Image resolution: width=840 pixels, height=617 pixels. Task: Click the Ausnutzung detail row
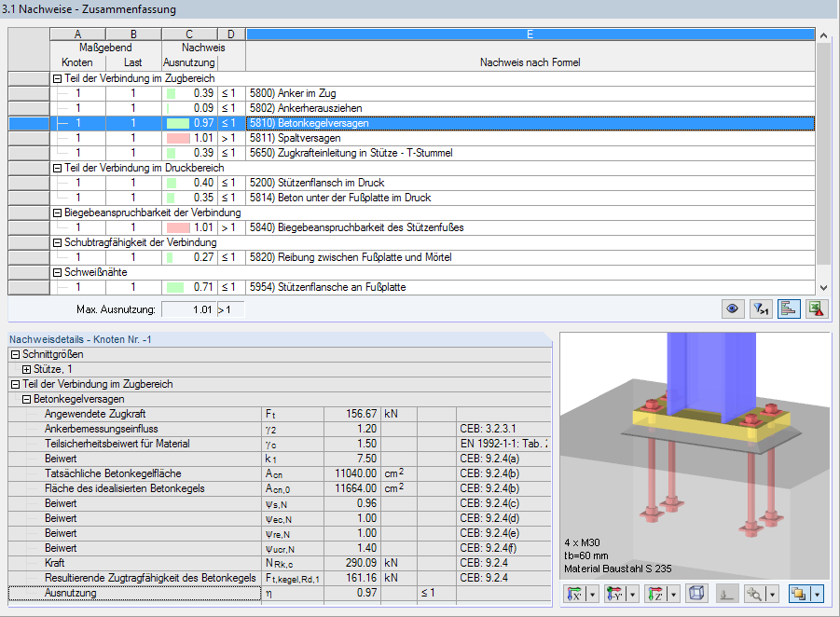point(280,593)
